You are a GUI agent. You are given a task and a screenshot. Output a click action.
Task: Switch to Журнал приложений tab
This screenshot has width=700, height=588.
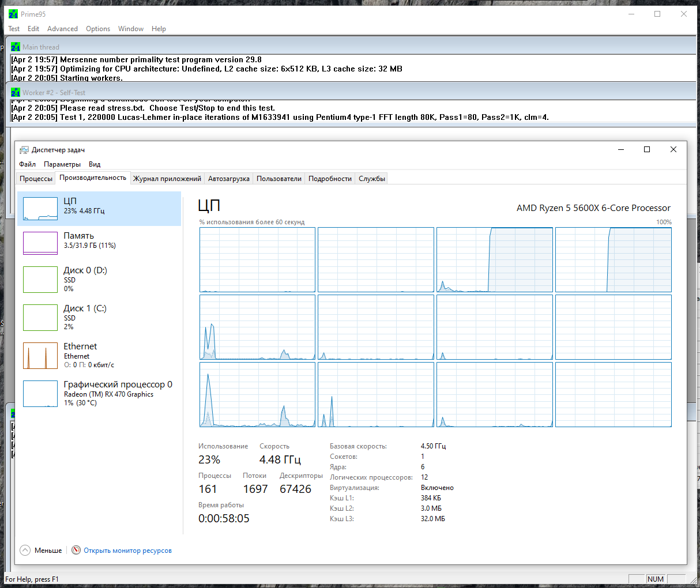click(x=167, y=179)
